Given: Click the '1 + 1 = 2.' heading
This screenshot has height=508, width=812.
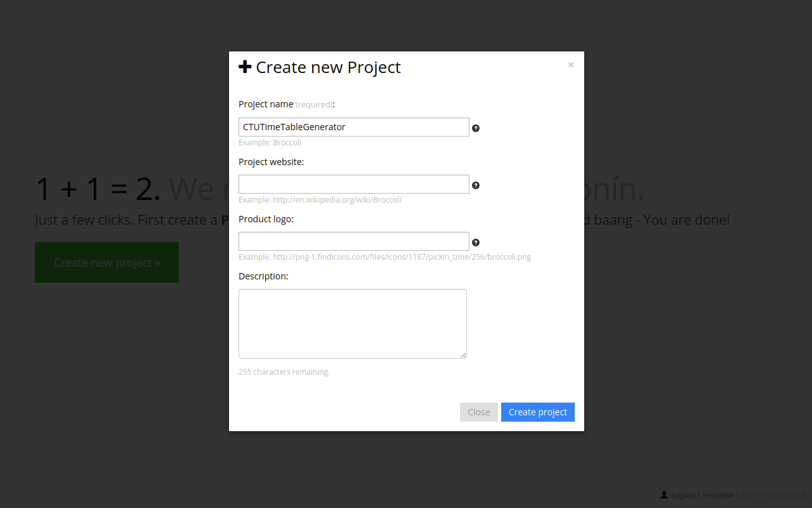Looking at the screenshot, I should coord(98,189).
